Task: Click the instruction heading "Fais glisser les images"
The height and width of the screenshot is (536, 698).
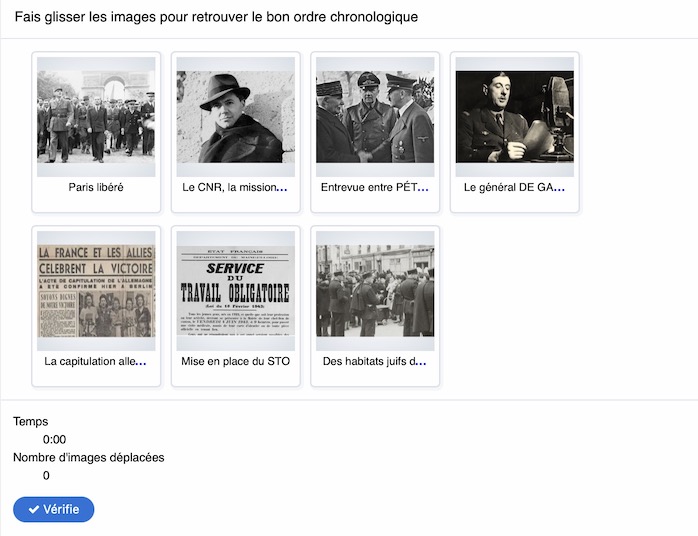Action: pos(216,17)
